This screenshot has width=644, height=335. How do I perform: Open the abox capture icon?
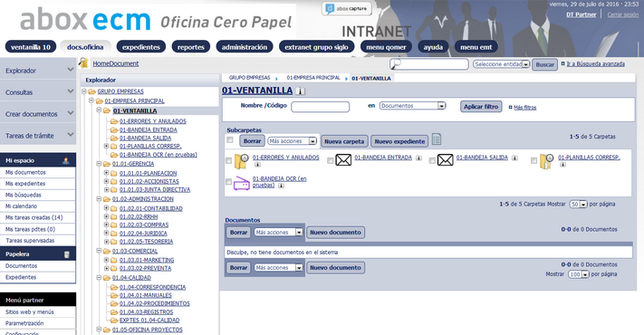tap(347, 9)
